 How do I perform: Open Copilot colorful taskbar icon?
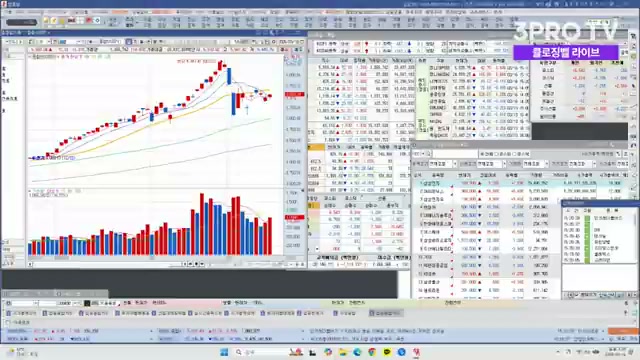point(328,352)
